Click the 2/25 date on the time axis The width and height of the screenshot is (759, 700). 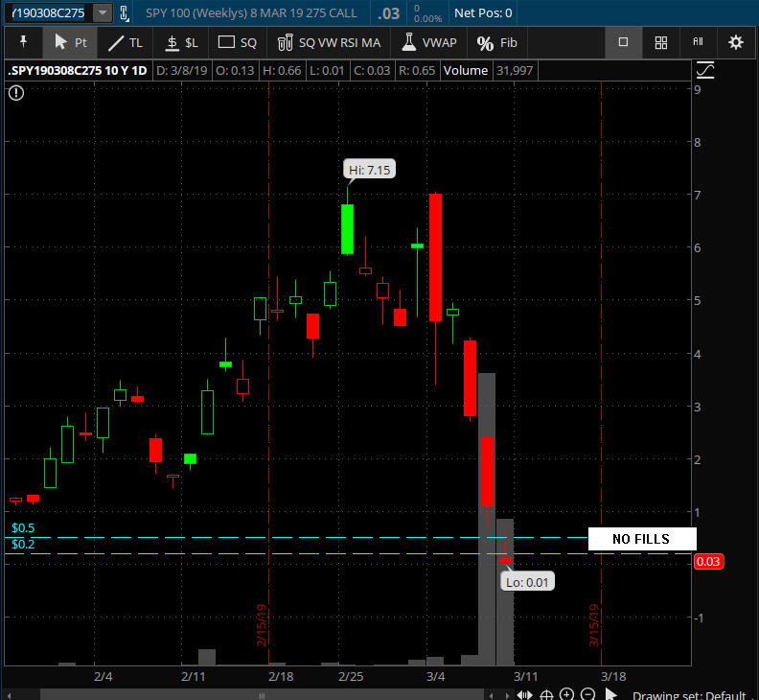pyautogui.click(x=351, y=676)
